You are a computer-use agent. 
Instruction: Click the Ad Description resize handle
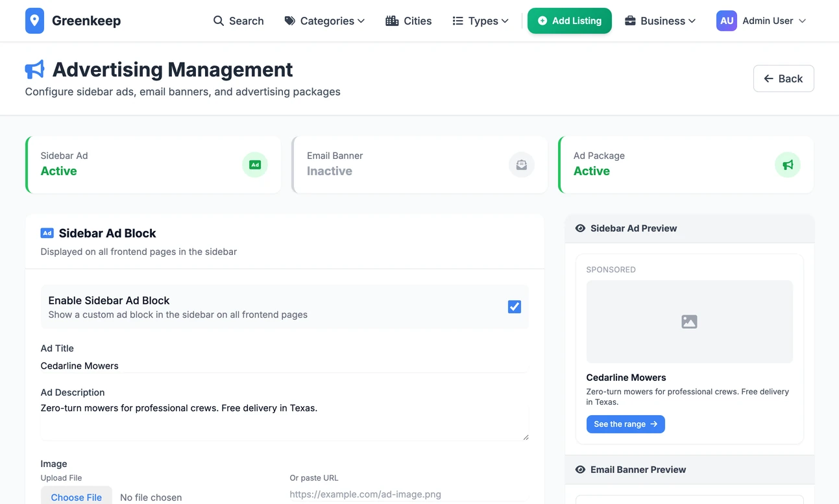tap(526, 437)
